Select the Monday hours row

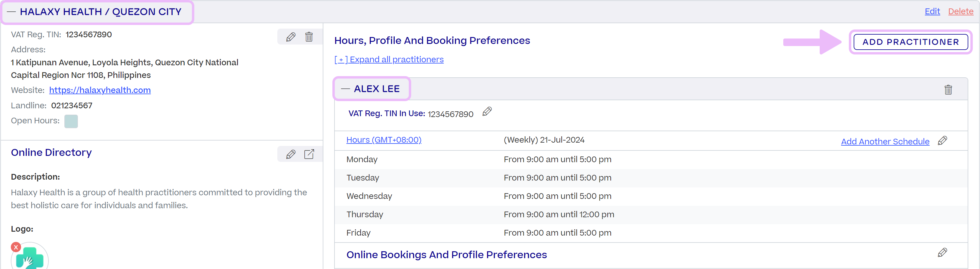click(x=651, y=159)
